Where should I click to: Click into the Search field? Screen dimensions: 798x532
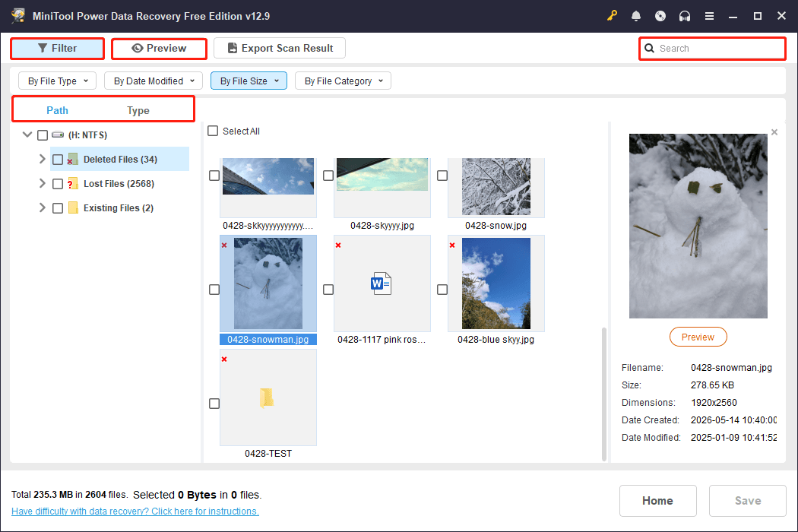coord(713,49)
